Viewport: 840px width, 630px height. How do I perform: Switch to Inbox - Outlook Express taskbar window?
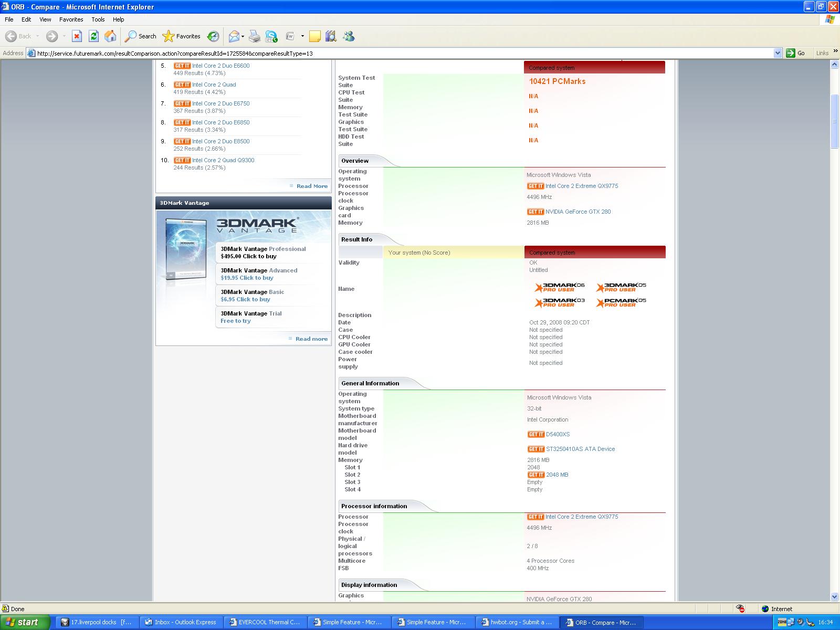click(x=181, y=622)
